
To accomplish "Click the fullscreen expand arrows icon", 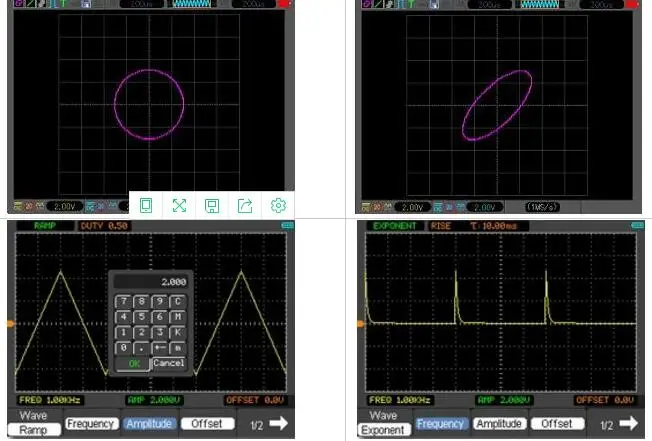I will click(x=179, y=205).
